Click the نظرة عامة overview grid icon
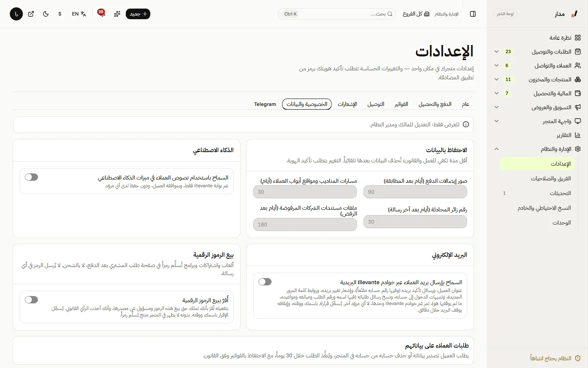 pyautogui.click(x=578, y=38)
